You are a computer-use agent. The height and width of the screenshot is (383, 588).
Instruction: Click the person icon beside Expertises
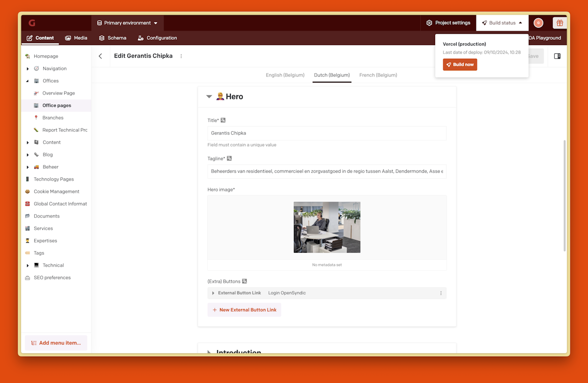27,240
